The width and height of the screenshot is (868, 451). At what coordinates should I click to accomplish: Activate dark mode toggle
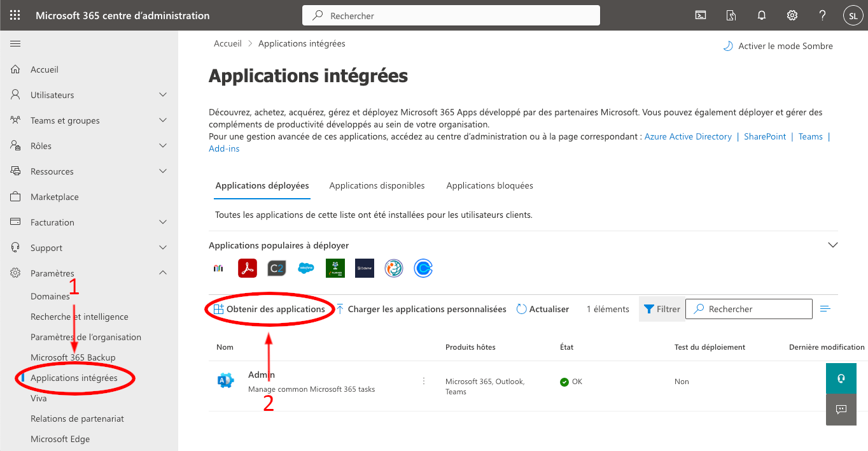[778, 46]
